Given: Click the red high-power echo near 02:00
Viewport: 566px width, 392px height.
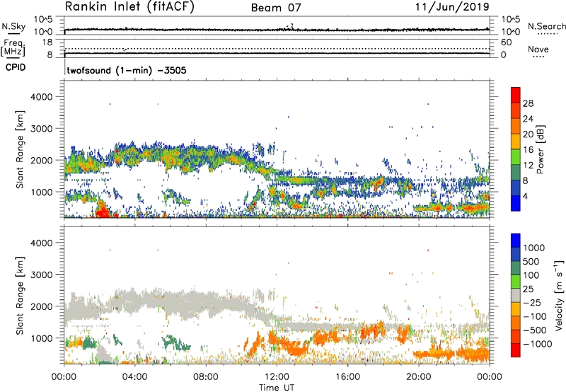Looking at the screenshot, I should click(103, 209).
